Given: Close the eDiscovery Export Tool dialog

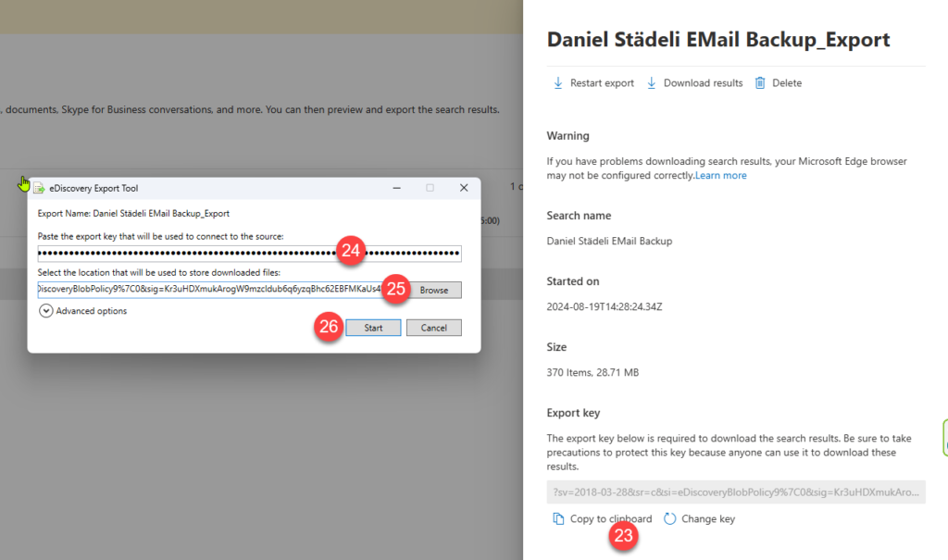Looking at the screenshot, I should [x=464, y=188].
